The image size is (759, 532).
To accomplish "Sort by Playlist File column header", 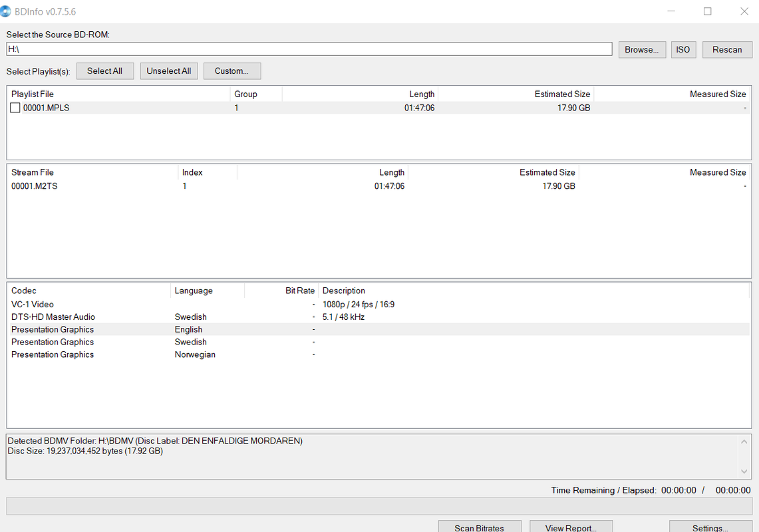I will (118, 94).
